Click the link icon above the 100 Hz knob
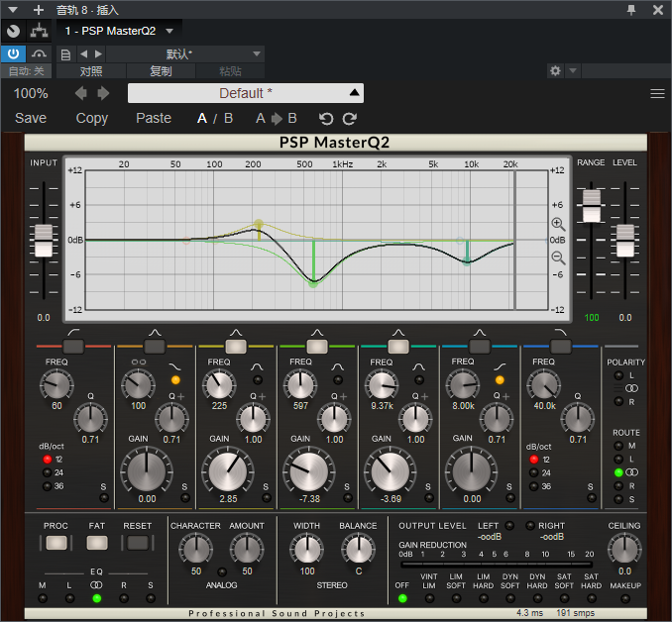 pos(139,363)
